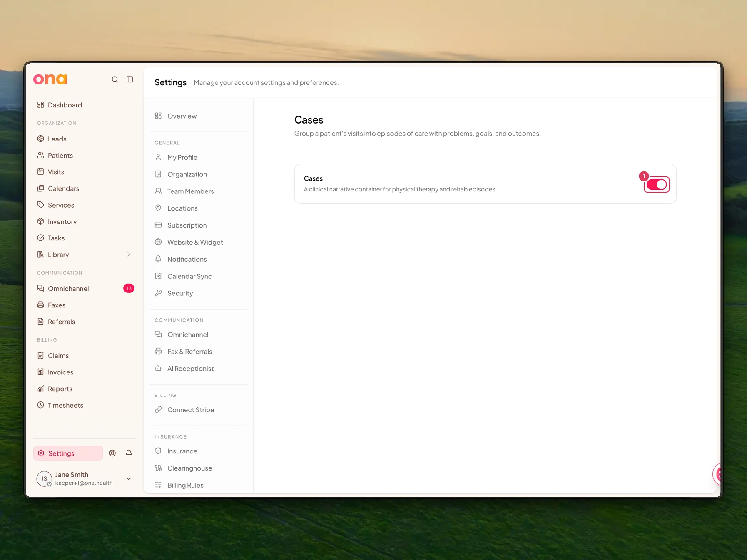
Task: Toggle the Cases feature switch
Action: point(657,185)
